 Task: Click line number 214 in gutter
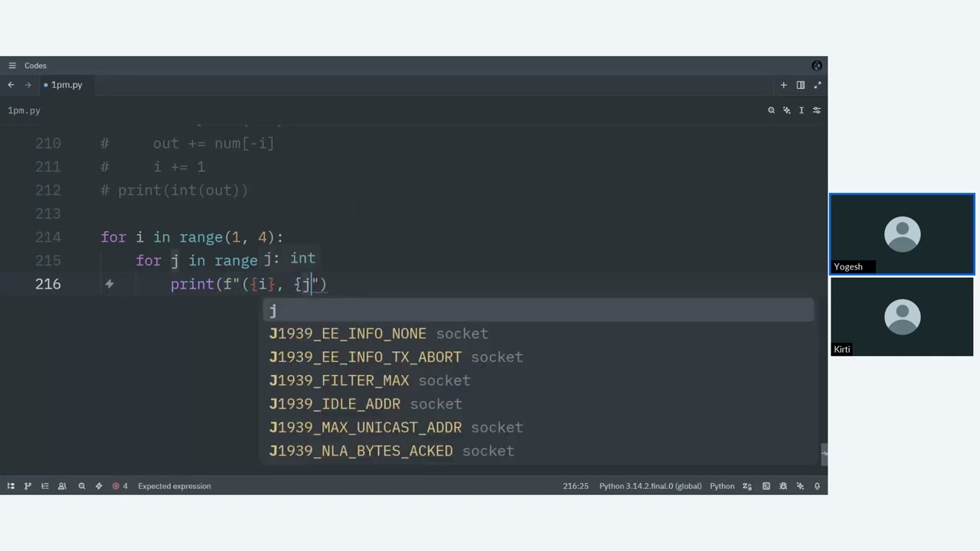coord(47,237)
